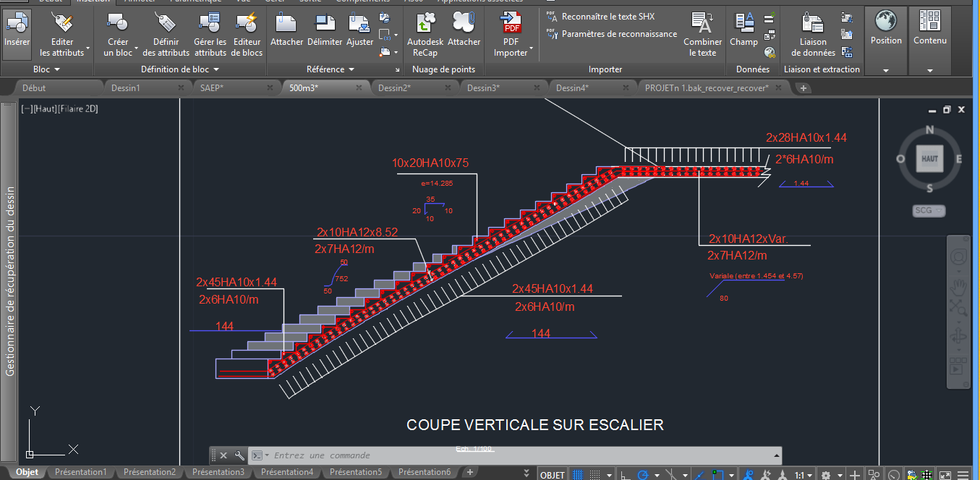Switch to the Dessin1 drawing tab
The width and height of the screenshot is (980, 480).
125,87
